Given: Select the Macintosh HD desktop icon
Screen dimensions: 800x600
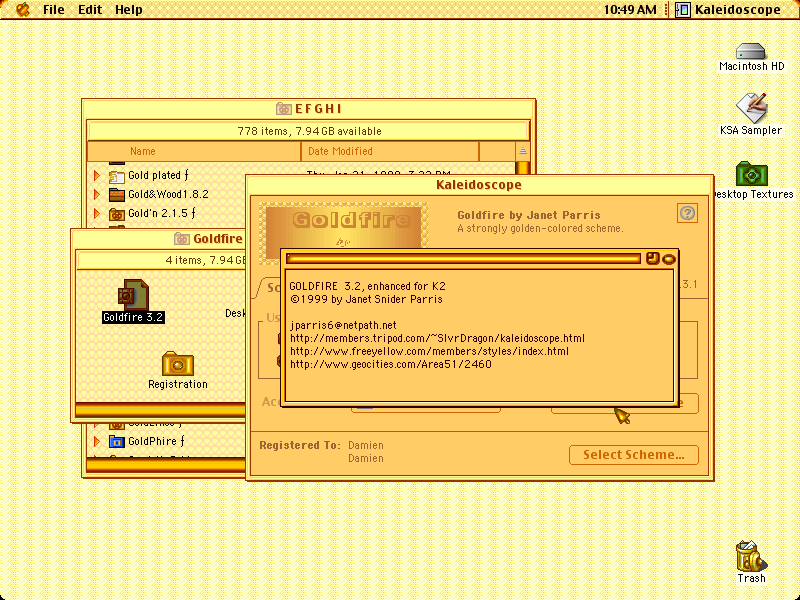Looking at the screenshot, I should 751,52.
